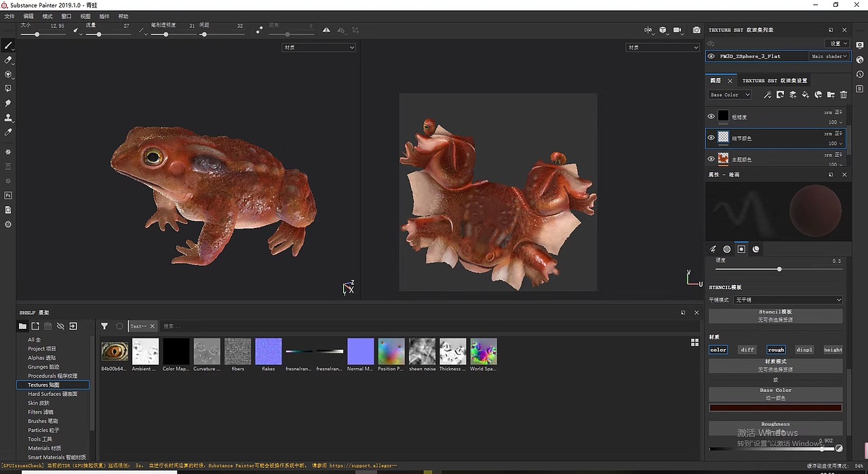The height and width of the screenshot is (474, 868).
Task: Toggle visibility of PM3D_ZSphere_3_Flat texture set
Action: 711,56
